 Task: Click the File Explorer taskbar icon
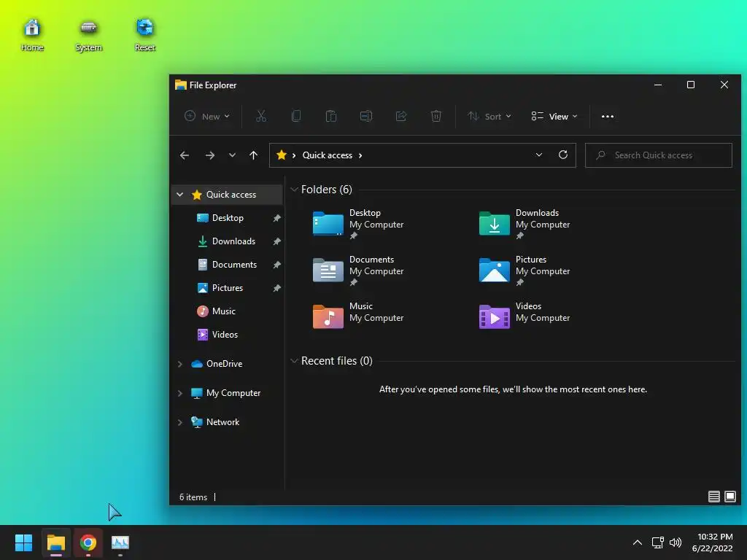(x=55, y=542)
